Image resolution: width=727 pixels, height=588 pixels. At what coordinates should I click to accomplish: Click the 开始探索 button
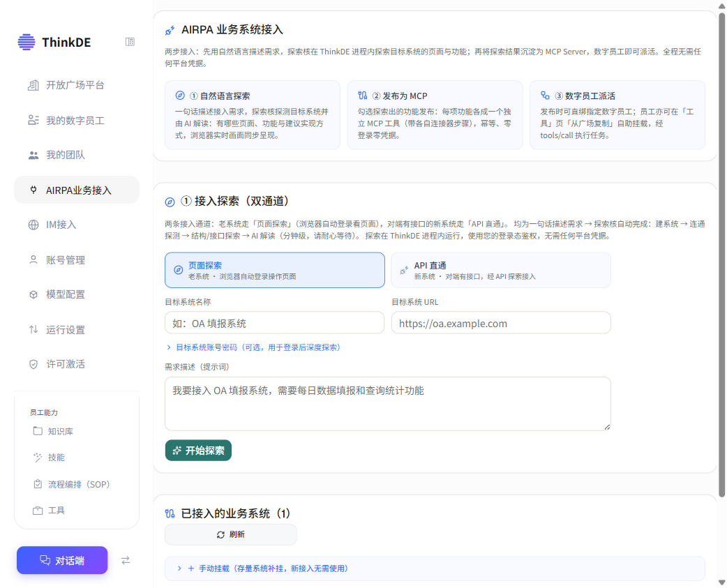[198, 451]
